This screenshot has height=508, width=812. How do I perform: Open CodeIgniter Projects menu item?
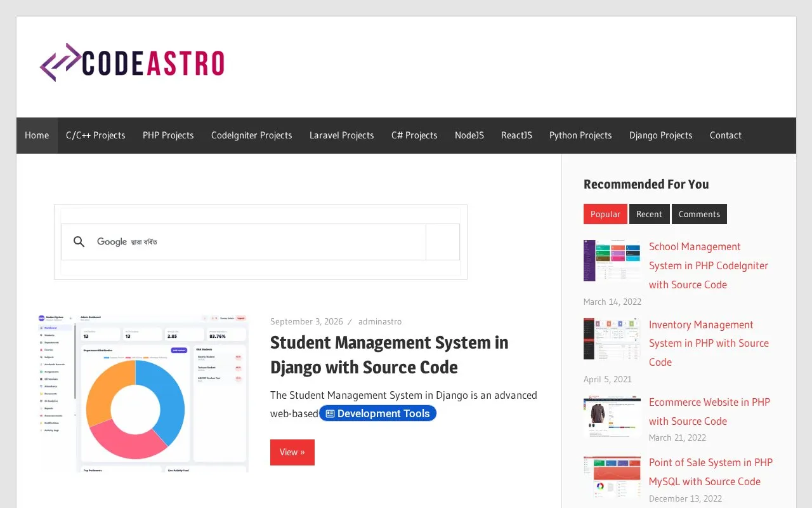(x=252, y=135)
